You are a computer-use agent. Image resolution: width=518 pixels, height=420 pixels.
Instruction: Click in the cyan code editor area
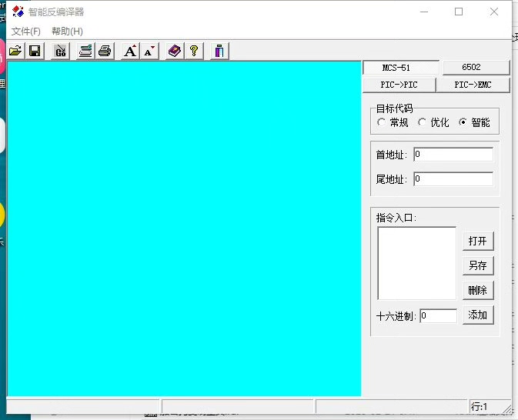[184, 228]
